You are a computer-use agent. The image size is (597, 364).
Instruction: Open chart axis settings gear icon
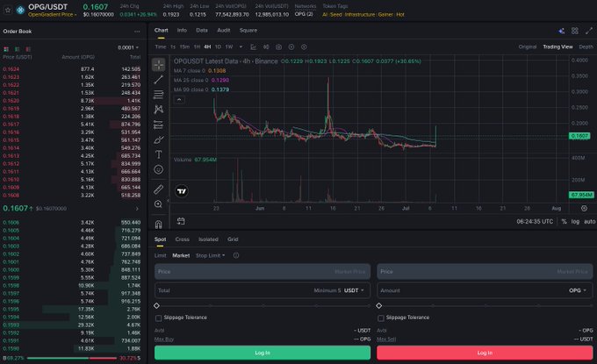(x=584, y=208)
